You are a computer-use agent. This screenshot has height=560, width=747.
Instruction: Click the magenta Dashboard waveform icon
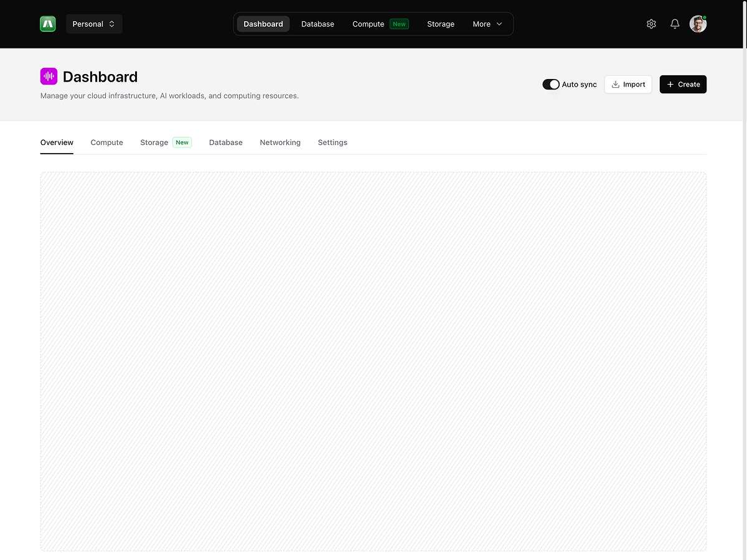point(49,77)
